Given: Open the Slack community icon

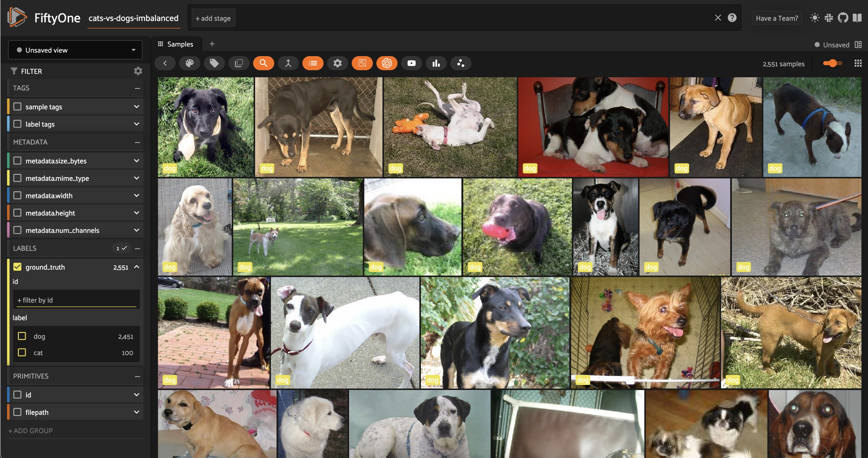Looking at the screenshot, I should point(828,18).
